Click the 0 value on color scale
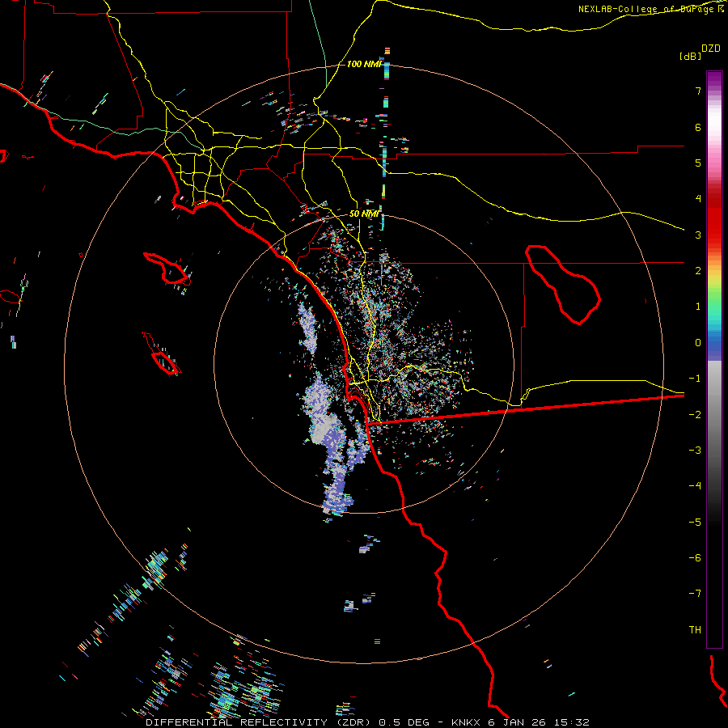The width and height of the screenshot is (728, 728). (698, 343)
